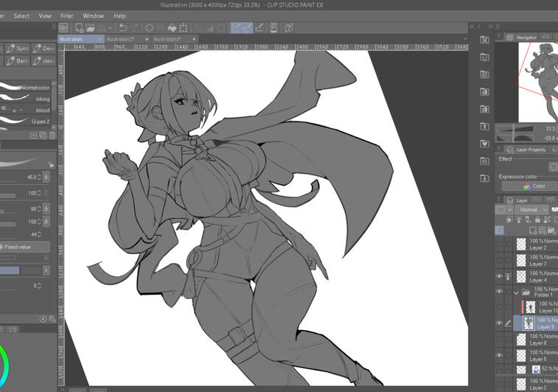Viewport: 558px width, 392px height.
Task: Click the Layer Property panel tab
Action: point(527,150)
